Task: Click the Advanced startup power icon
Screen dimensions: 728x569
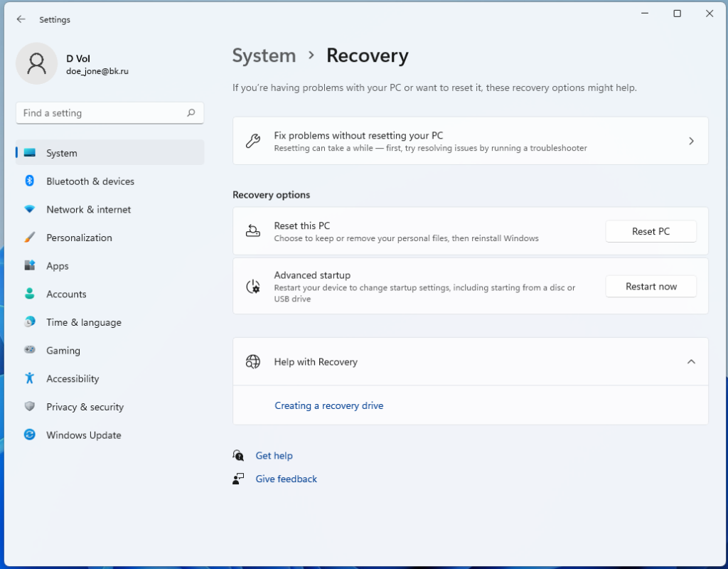Action: (x=253, y=286)
